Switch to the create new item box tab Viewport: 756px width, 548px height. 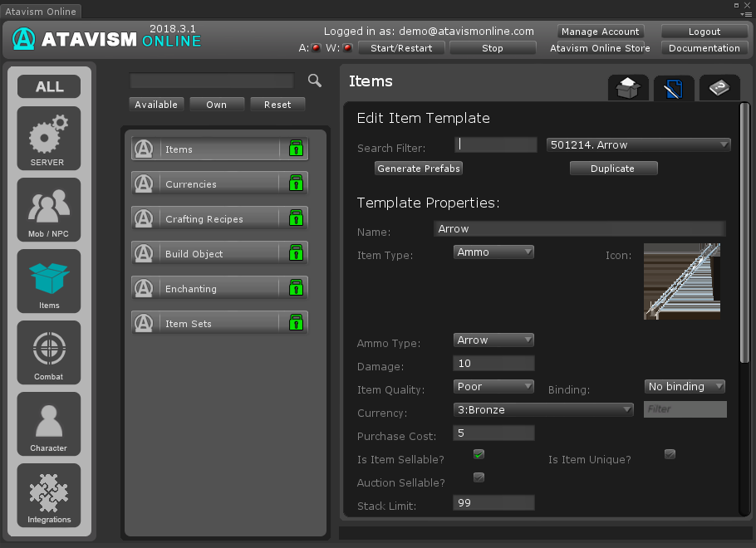[628, 87]
